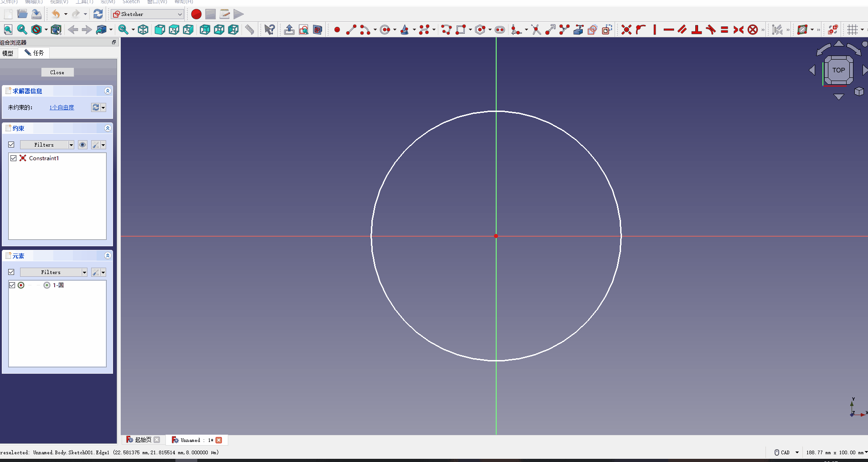Rotate view with navigation cube left arrow
Image resolution: width=868 pixels, height=462 pixels.
[x=812, y=70]
